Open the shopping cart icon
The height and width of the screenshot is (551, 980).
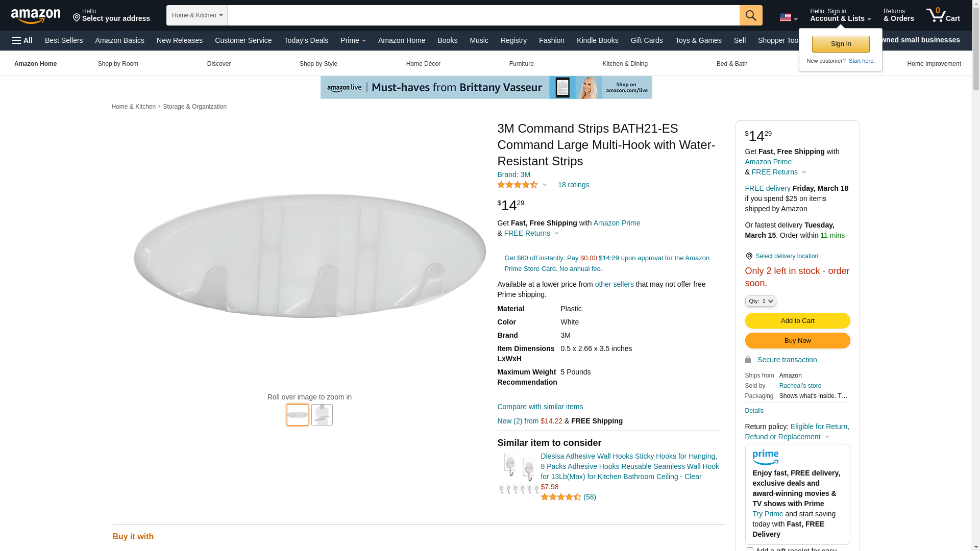click(943, 15)
